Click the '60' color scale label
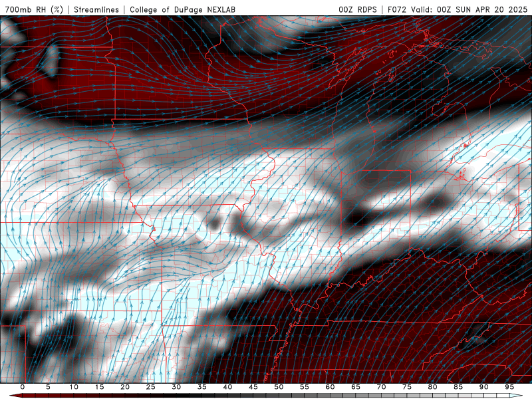 click(x=330, y=387)
